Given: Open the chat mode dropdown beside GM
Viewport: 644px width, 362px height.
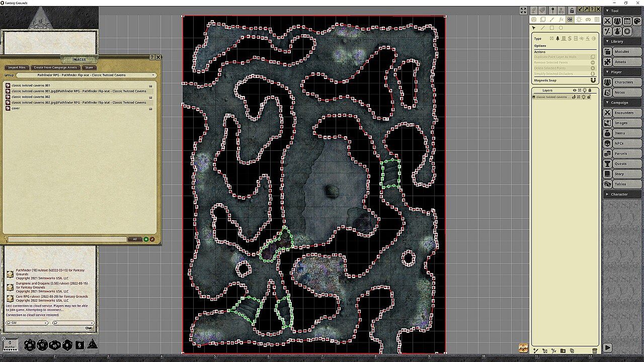Looking at the screenshot, I should [x=73, y=323].
